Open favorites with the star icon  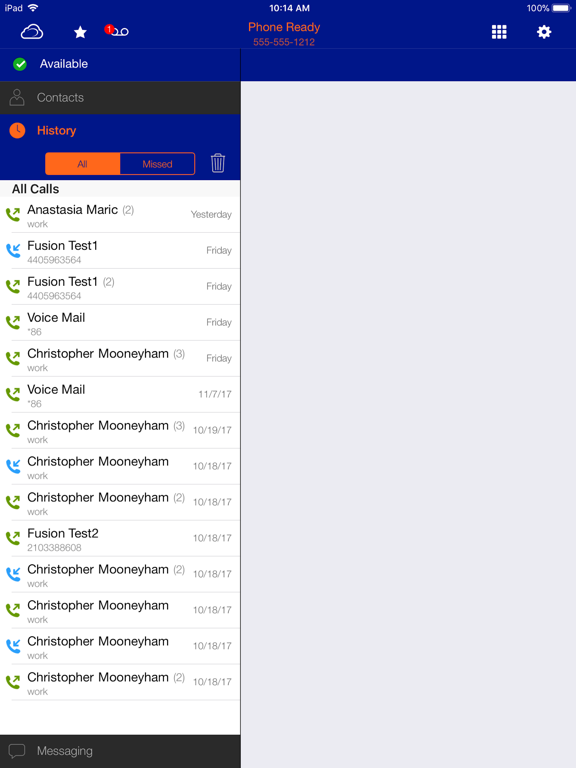click(x=80, y=32)
